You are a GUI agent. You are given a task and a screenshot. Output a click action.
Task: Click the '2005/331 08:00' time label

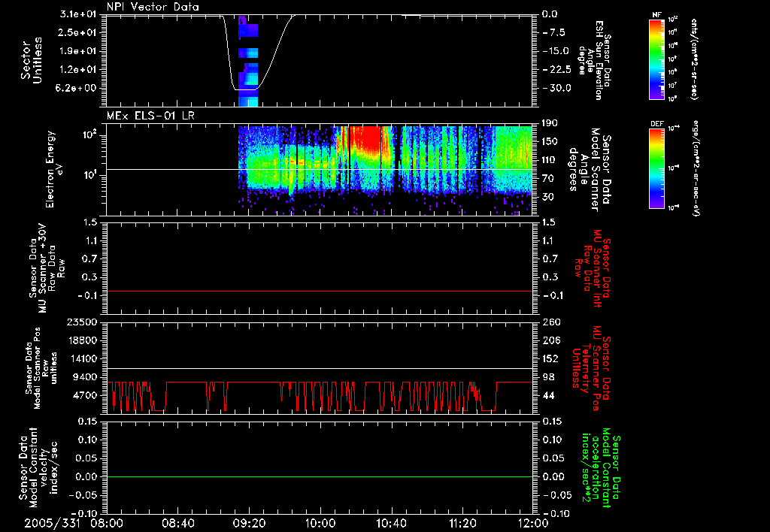(74, 523)
